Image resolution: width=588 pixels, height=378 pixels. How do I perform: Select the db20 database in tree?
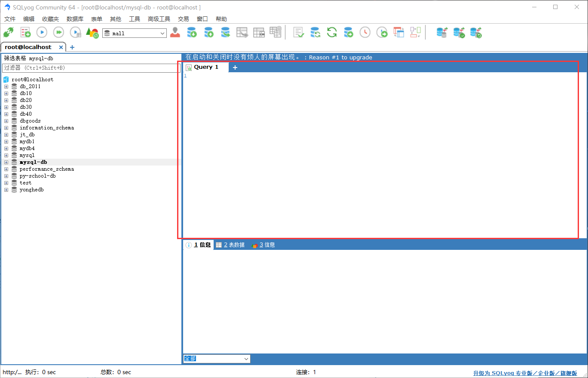pyautogui.click(x=26, y=100)
